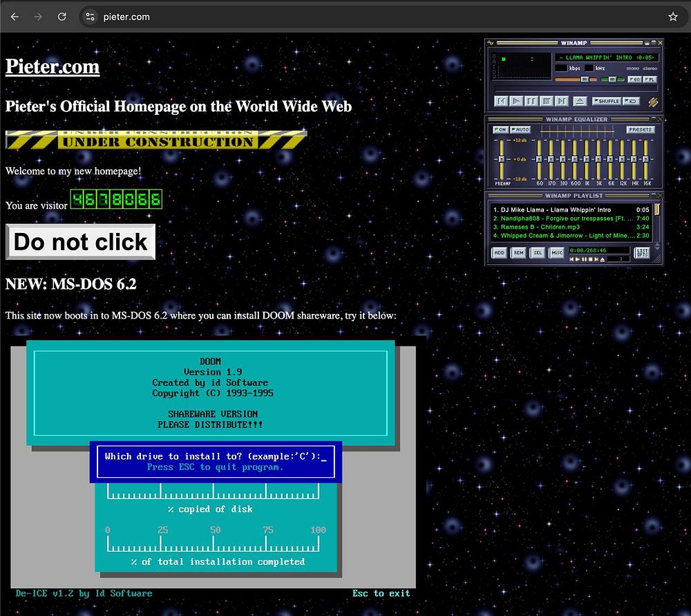Select playlist track DJ Mike Llama
Viewport: 691px width, 616px height.
[571, 210]
